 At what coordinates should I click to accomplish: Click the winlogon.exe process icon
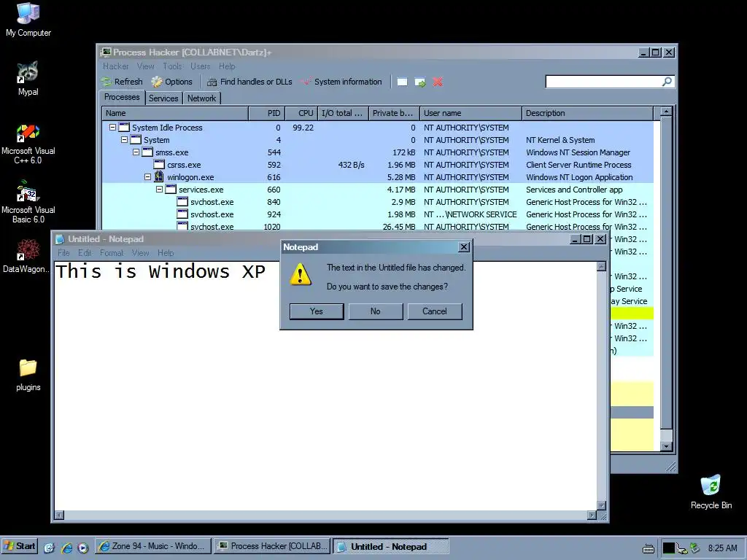pos(159,176)
